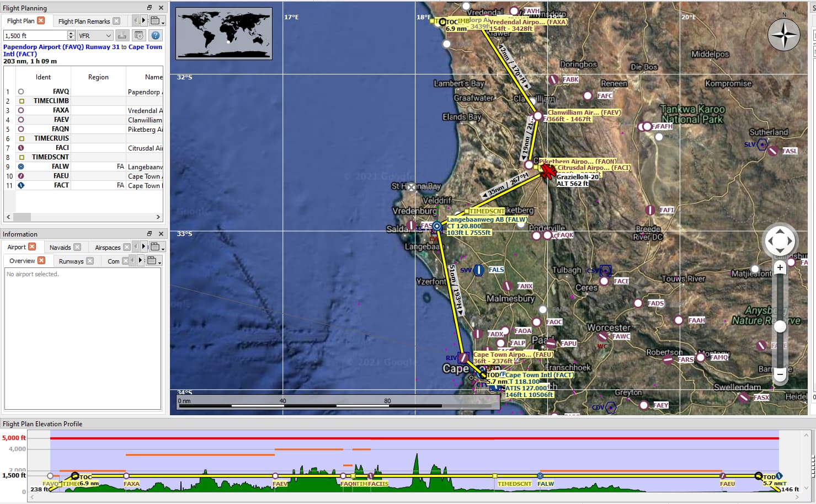Switch to Flight Plan Remarks tab

(84, 22)
